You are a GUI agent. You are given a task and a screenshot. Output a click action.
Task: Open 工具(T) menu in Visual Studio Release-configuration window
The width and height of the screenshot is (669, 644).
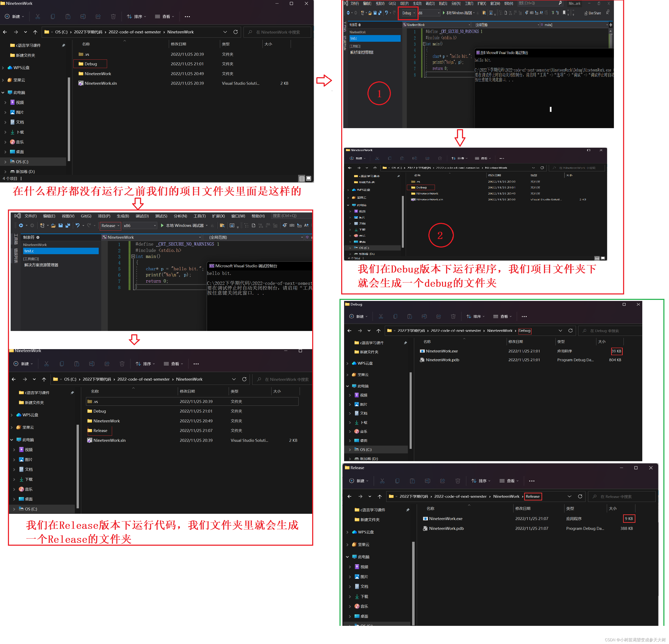pyautogui.click(x=200, y=216)
